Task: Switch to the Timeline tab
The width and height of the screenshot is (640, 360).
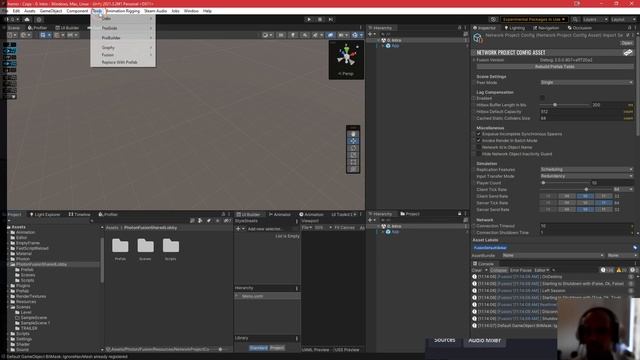Action: (79, 214)
